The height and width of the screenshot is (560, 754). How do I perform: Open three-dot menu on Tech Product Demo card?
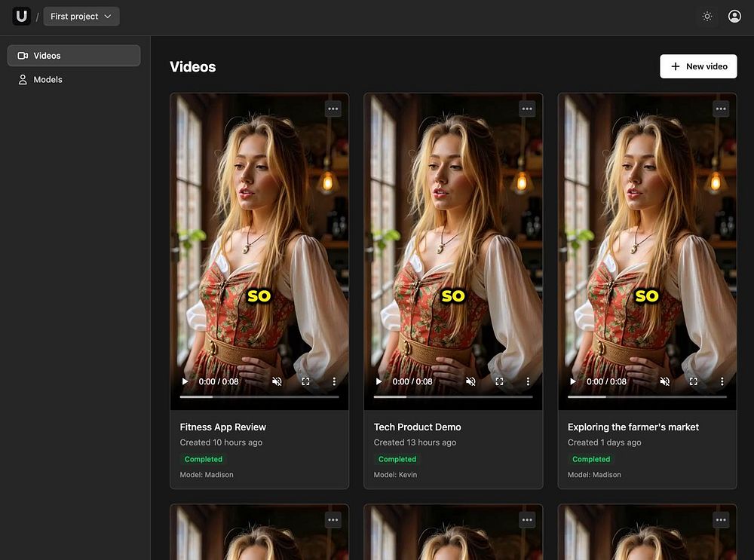(527, 109)
